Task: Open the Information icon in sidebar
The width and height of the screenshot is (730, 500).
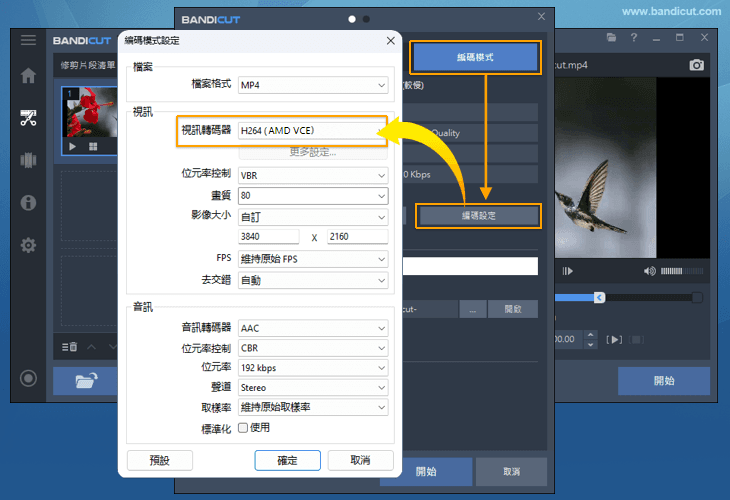Action: click(x=28, y=203)
